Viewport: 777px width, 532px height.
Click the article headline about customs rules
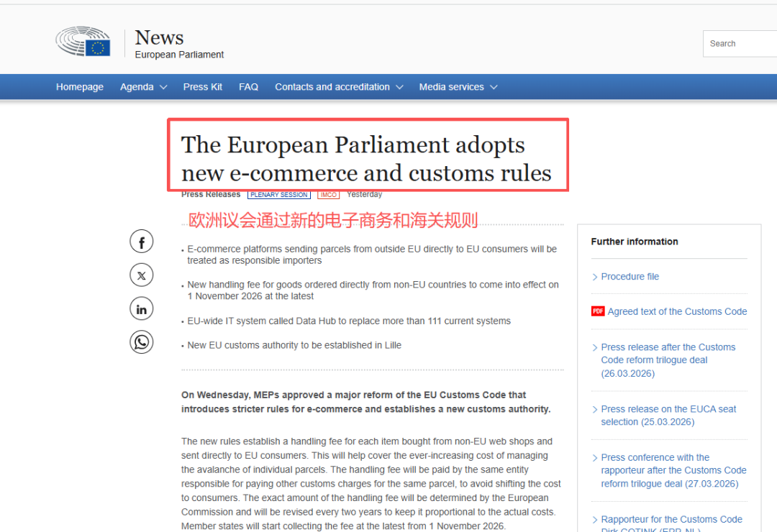[367, 158]
